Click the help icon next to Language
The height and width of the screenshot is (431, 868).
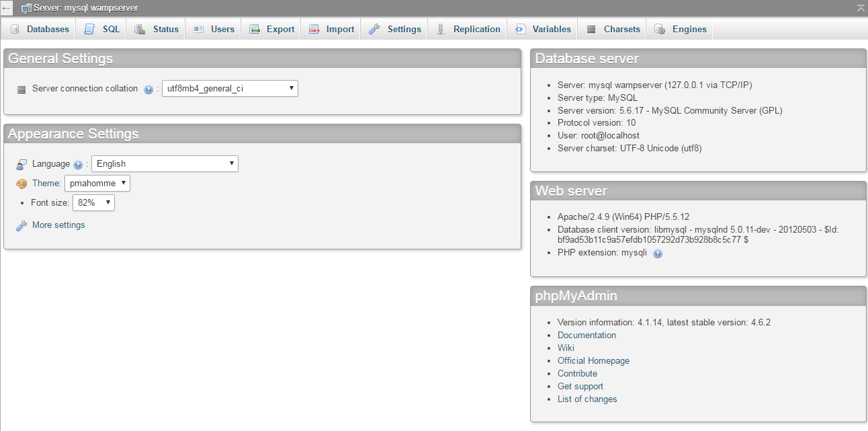pos(78,164)
